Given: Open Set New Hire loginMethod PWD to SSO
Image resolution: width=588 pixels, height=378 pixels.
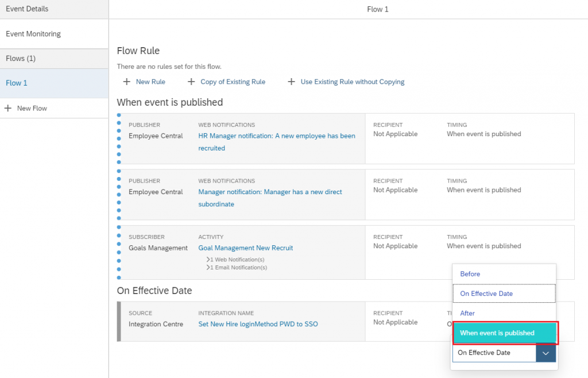Looking at the screenshot, I should (x=258, y=324).
